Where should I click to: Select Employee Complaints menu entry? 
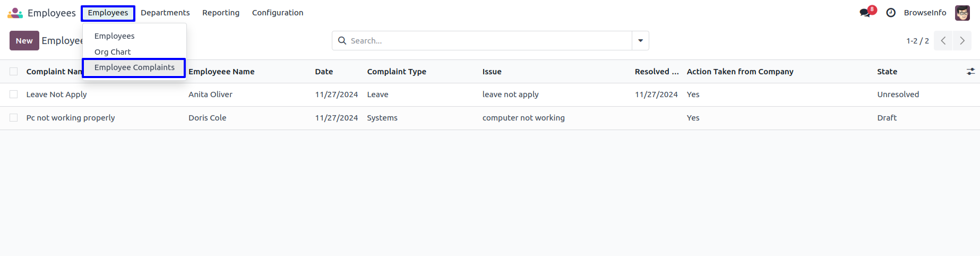[x=134, y=67]
